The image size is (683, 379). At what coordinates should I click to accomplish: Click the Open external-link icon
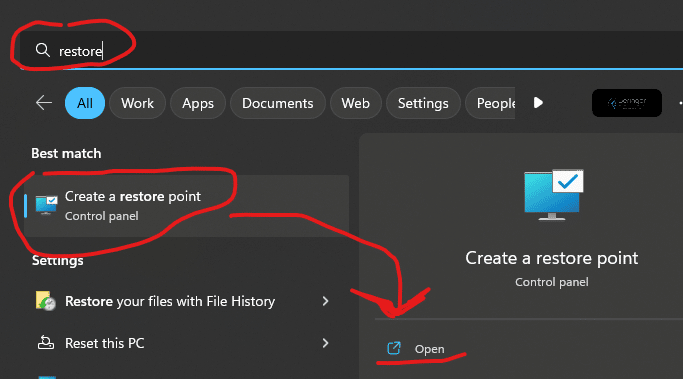point(394,348)
